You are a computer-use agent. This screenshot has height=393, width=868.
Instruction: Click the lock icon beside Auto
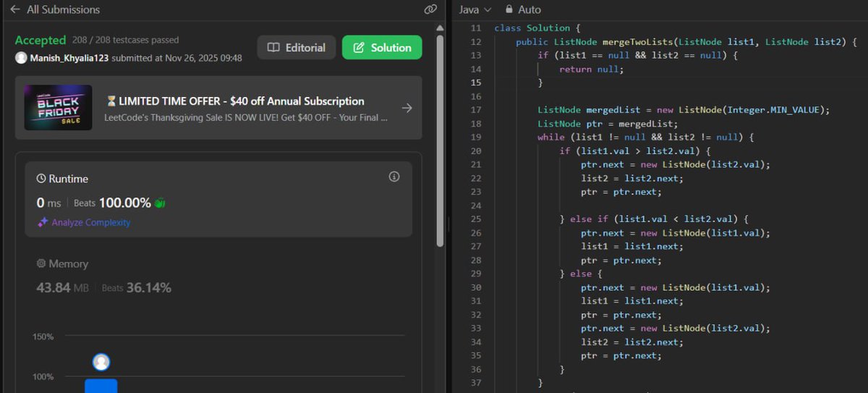[x=509, y=9]
